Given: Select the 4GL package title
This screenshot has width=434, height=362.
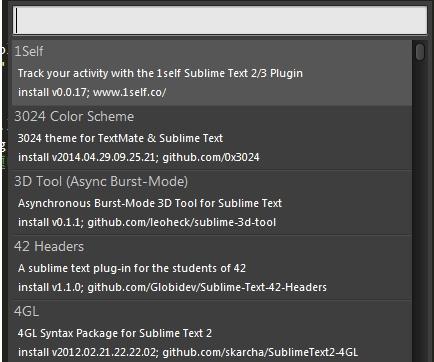Looking at the screenshot, I should point(26,311).
